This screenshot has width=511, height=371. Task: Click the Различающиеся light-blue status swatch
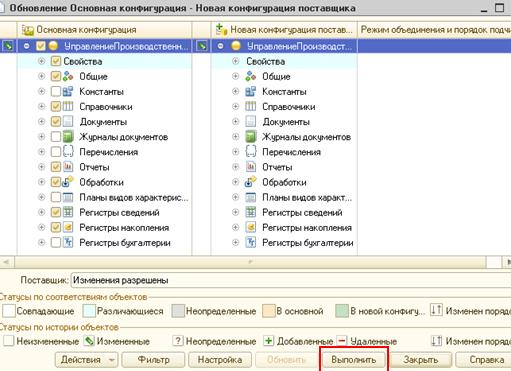tap(89, 311)
